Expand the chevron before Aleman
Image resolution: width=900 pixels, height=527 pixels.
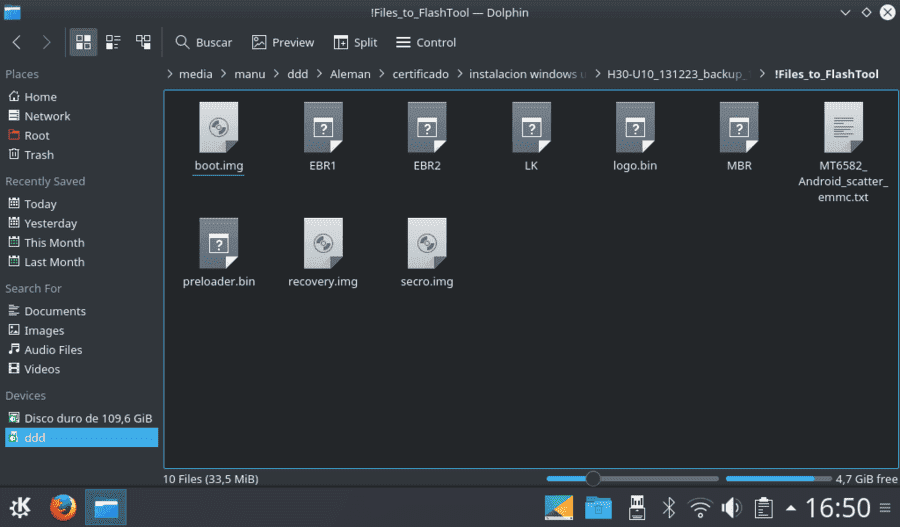coord(320,73)
